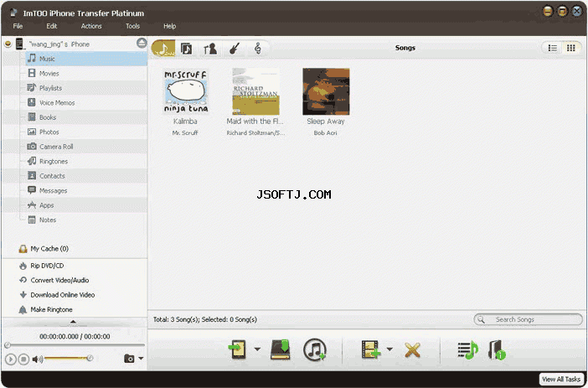The height and width of the screenshot is (388, 588).
Task: Open the Tools menu
Action: (132, 26)
